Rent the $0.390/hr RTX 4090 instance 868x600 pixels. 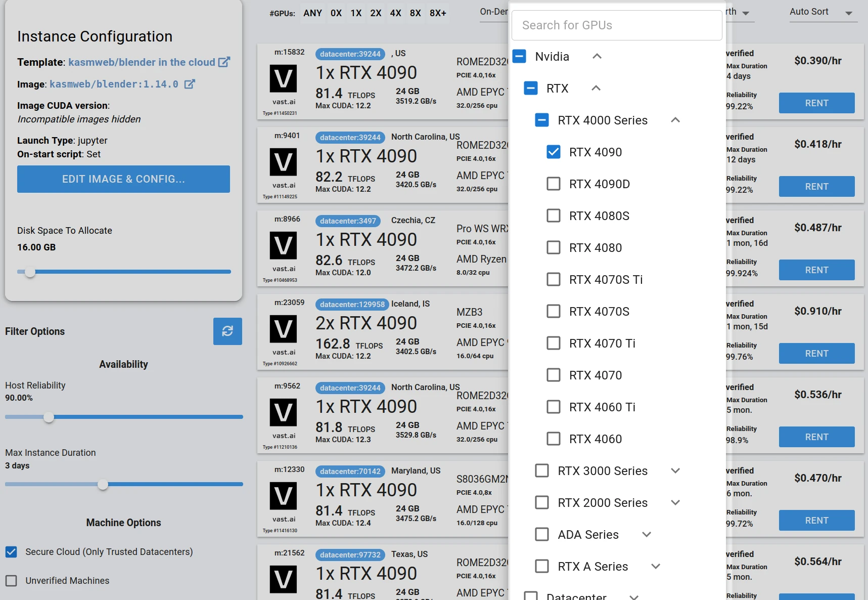tap(816, 103)
